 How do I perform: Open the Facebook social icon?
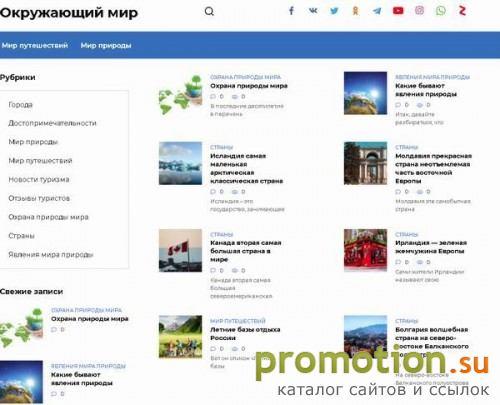pos(291,11)
